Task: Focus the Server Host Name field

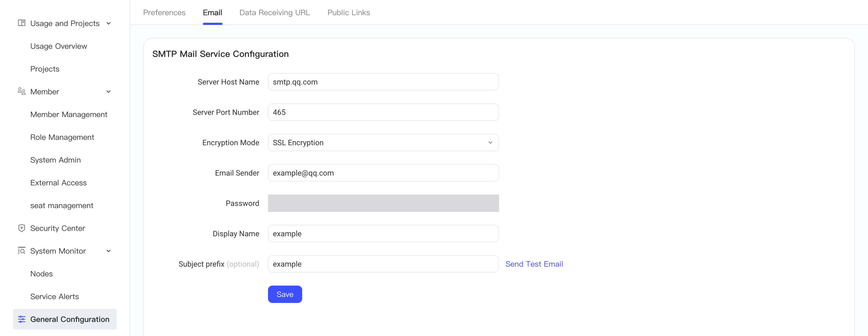Action: [x=383, y=82]
